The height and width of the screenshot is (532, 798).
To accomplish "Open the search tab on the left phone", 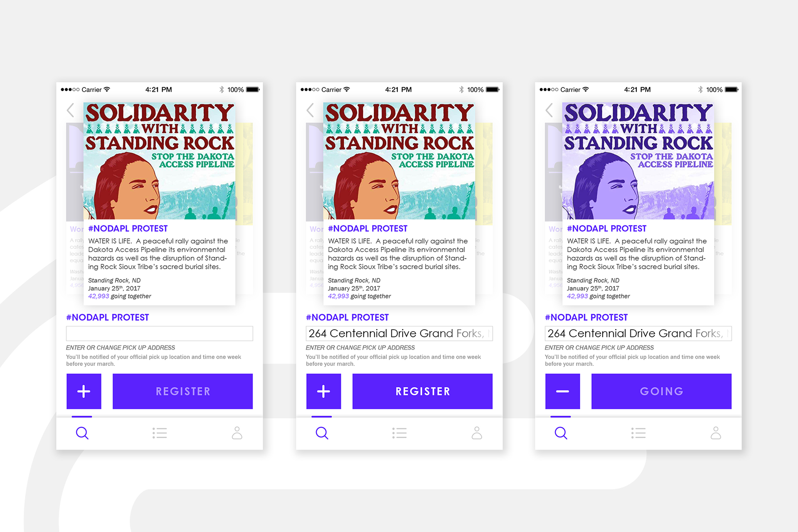I will 82,433.
